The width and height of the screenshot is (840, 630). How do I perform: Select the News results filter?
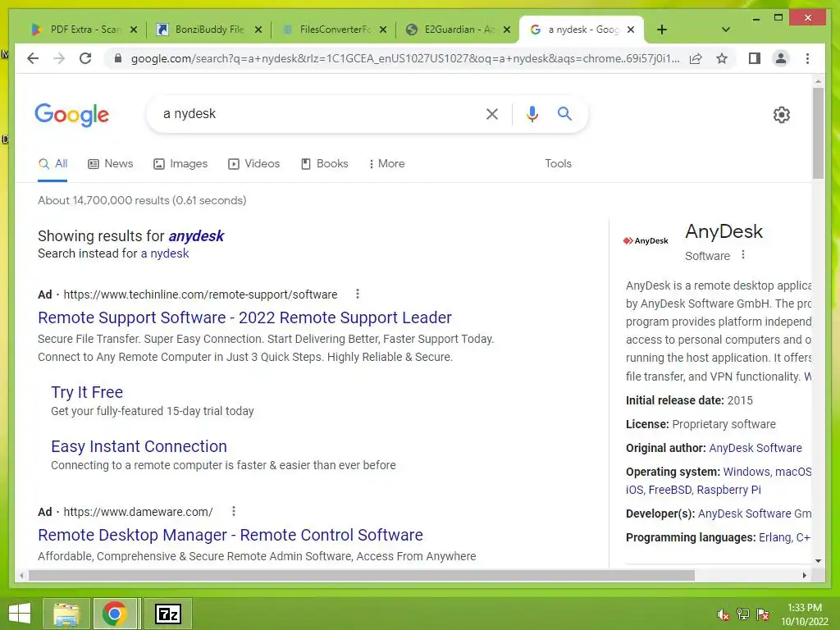(x=111, y=163)
